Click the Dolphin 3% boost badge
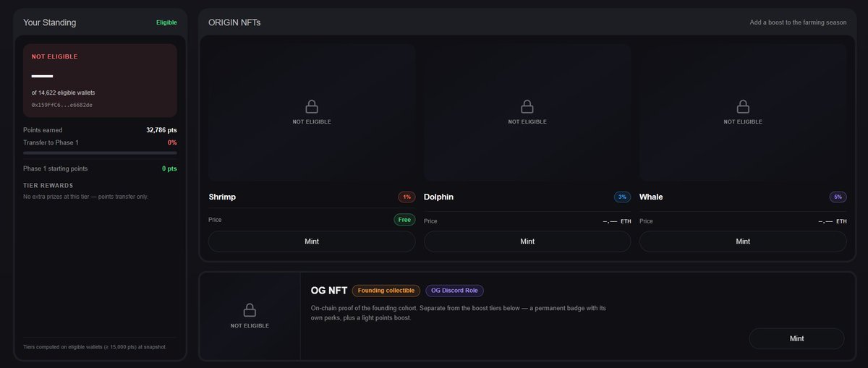The image size is (868, 368). (x=622, y=197)
